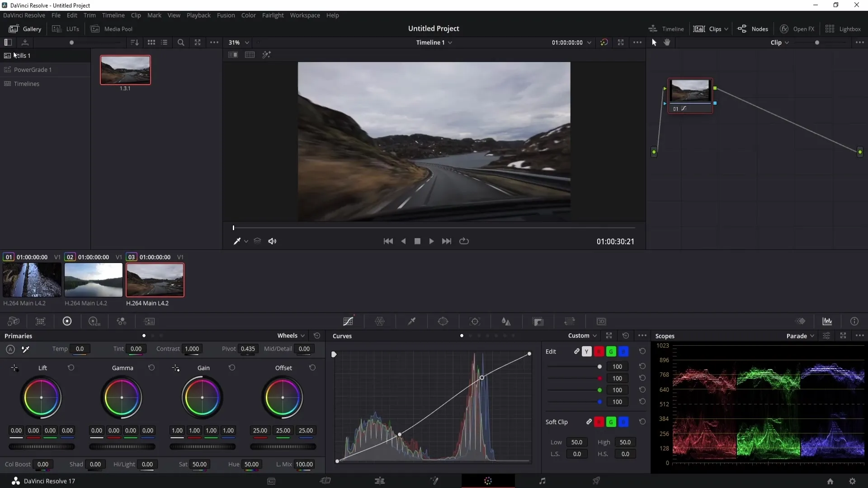
Task: Click the search icon in Gallery toolbar
Action: [181, 42]
